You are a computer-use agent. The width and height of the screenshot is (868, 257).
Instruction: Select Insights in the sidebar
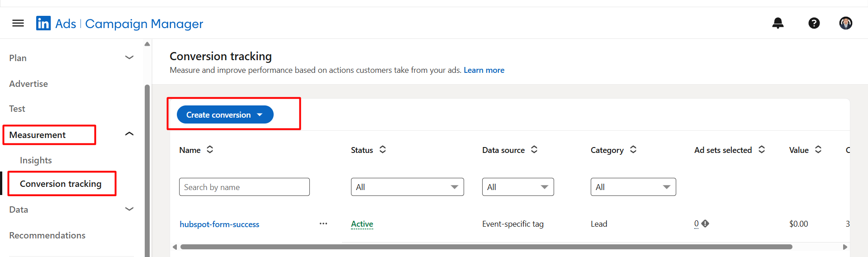tap(36, 160)
